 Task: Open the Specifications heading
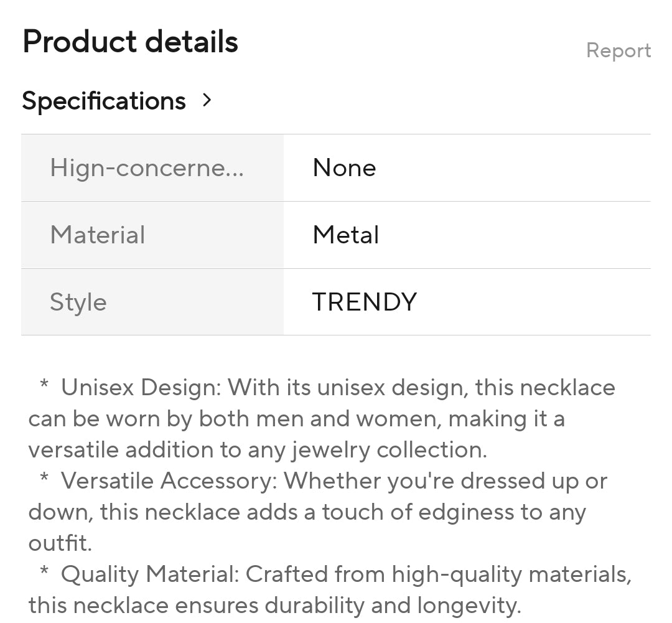click(104, 101)
